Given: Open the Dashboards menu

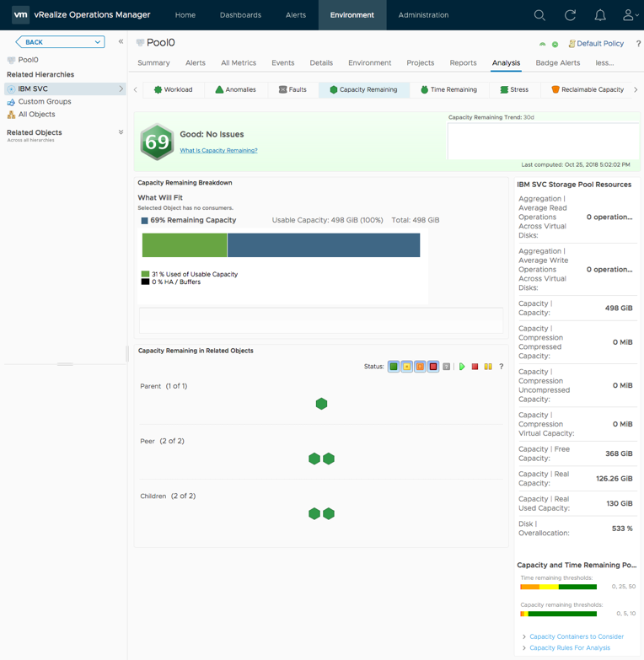Looking at the screenshot, I should click(x=240, y=15).
